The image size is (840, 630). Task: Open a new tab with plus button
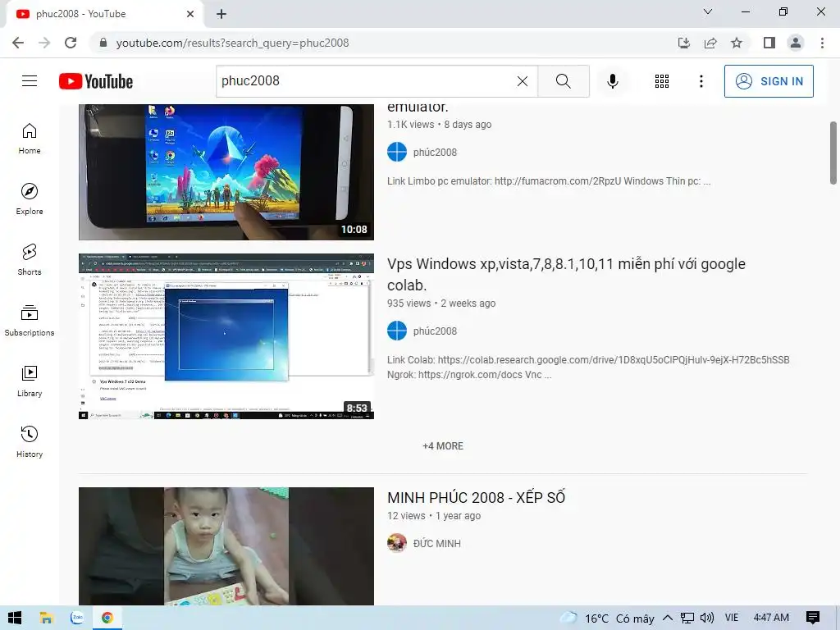click(221, 14)
